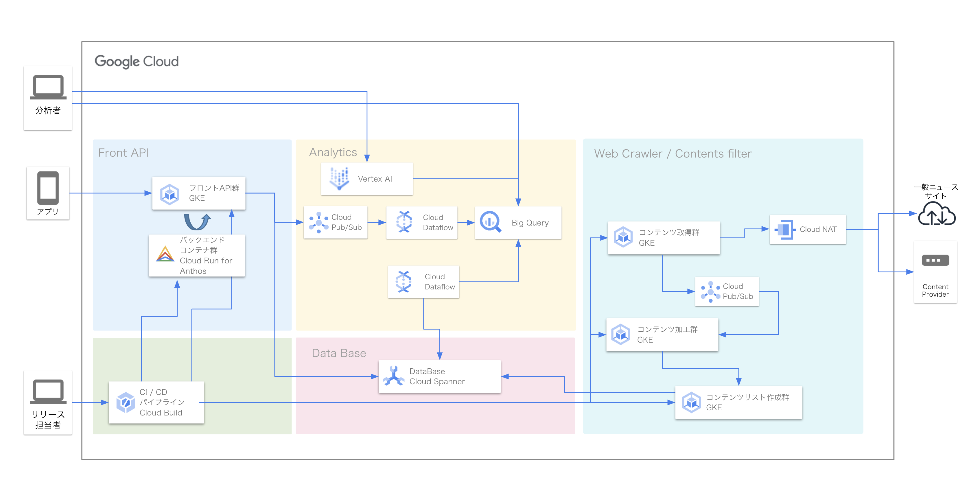This screenshot has width=980, height=495.
Task: Click the circular blue arrow below フロントAPI群
Action: tap(197, 222)
